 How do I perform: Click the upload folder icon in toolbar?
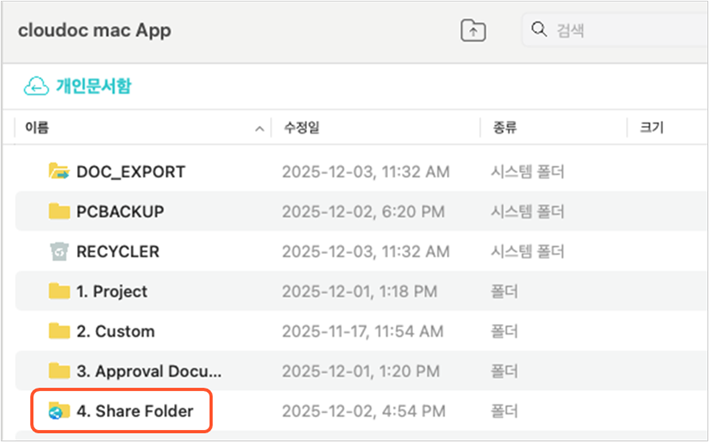click(472, 31)
